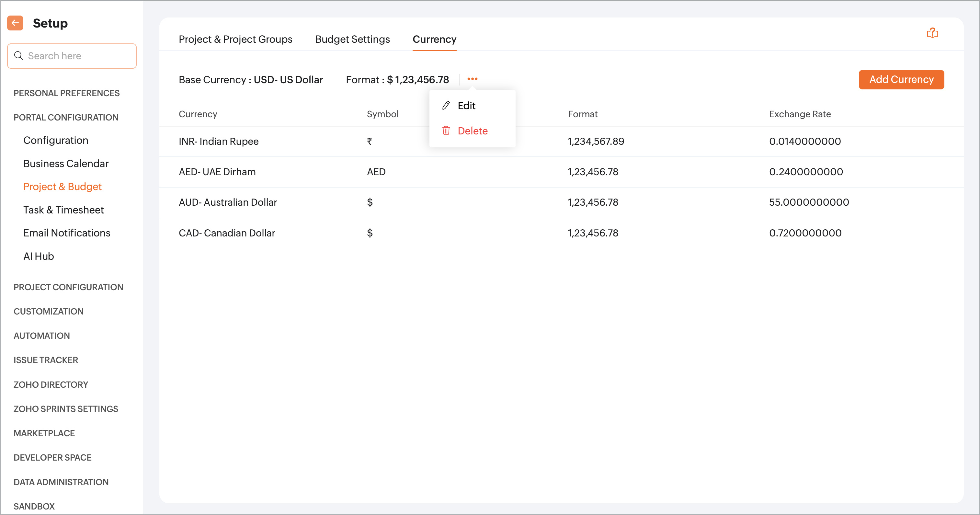Expand the Automation section
The width and height of the screenshot is (980, 515).
(x=42, y=336)
